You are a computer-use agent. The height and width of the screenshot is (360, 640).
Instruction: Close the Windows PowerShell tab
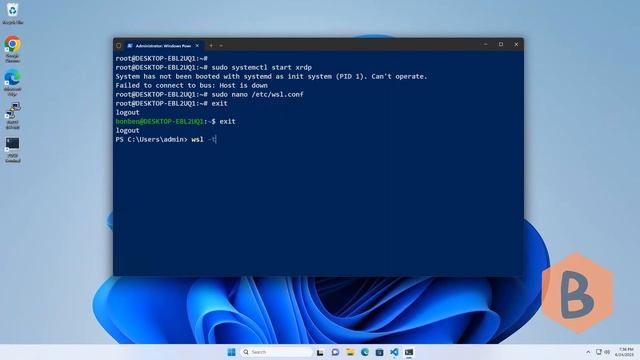198,46
